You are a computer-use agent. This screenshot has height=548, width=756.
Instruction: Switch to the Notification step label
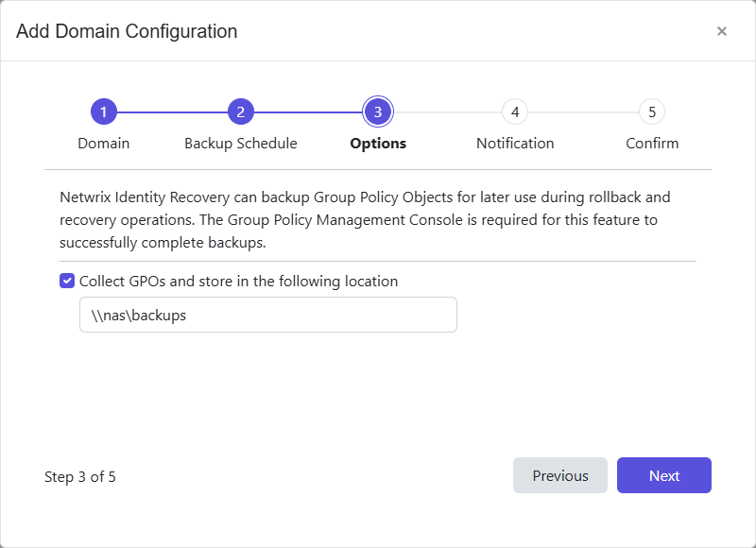coord(514,143)
